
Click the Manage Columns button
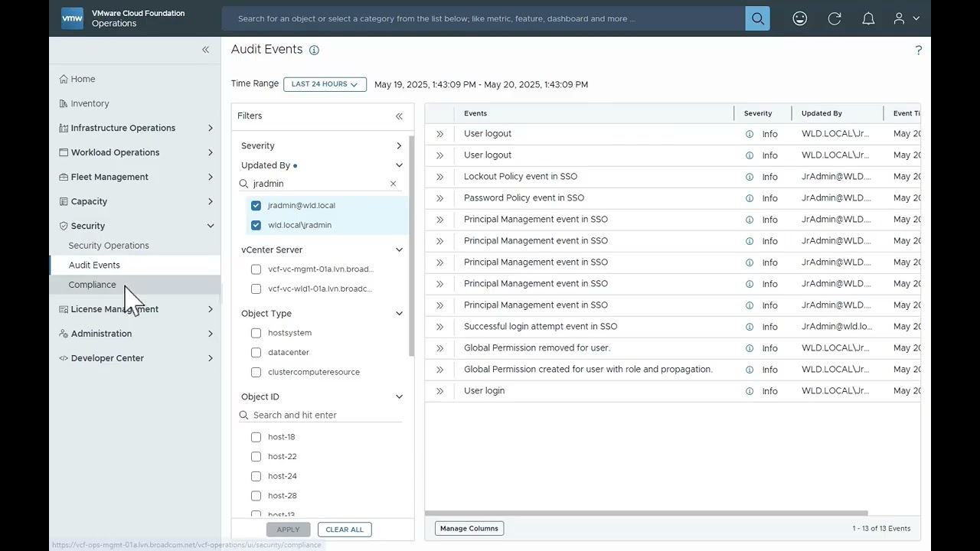pos(469,528)
